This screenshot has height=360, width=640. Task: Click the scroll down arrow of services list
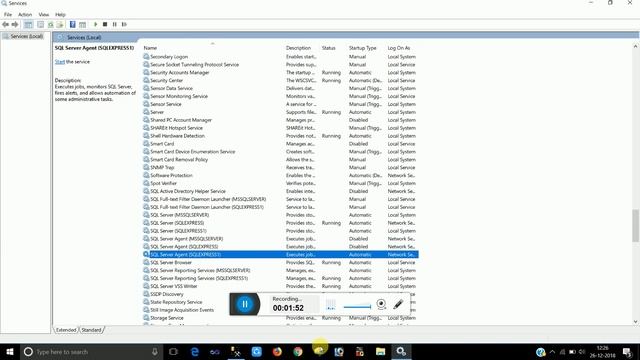coord(636,322)
